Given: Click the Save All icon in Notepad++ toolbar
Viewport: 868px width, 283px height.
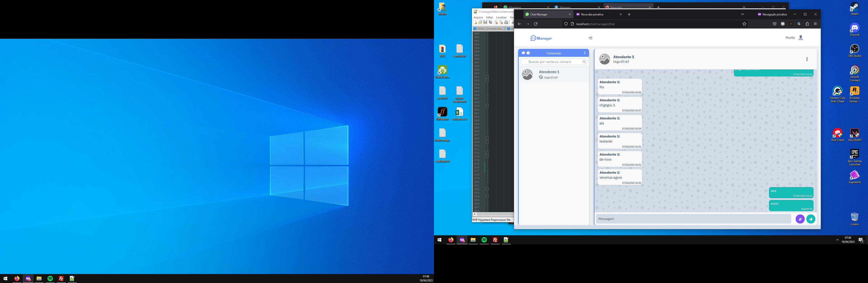Looking at the screenshot, I should pyautogui.click(x=491, y=23).
